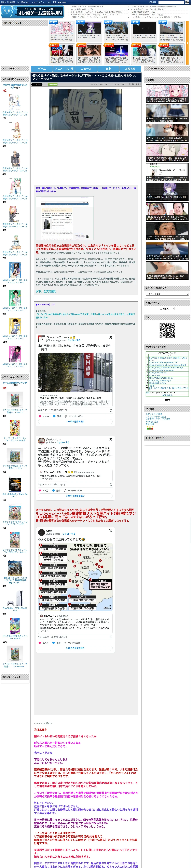Open the 炎上 navigation tab
The height and width of the screenshot is (868, 191).
coord(108,69)
